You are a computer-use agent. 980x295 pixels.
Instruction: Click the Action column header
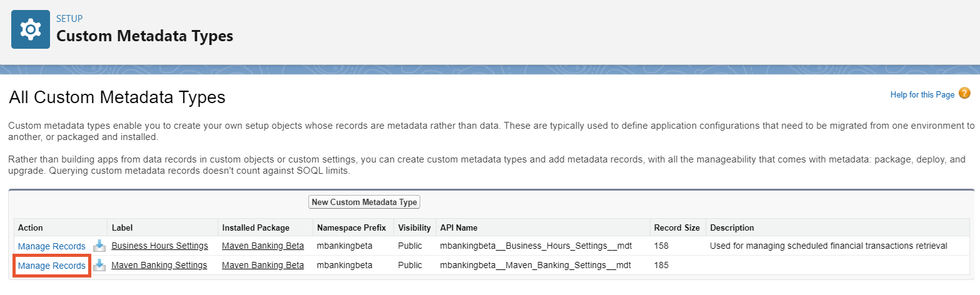point(30,227)
